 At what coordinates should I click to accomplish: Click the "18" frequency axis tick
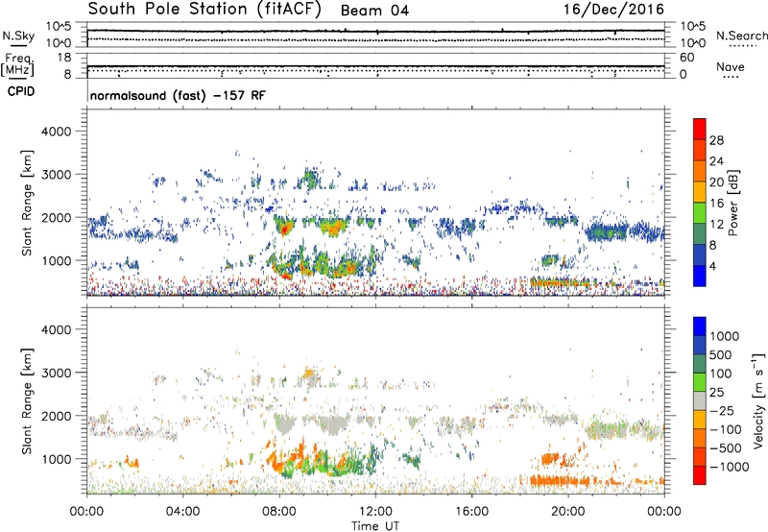pyautogui.click(x=64, y=58)
